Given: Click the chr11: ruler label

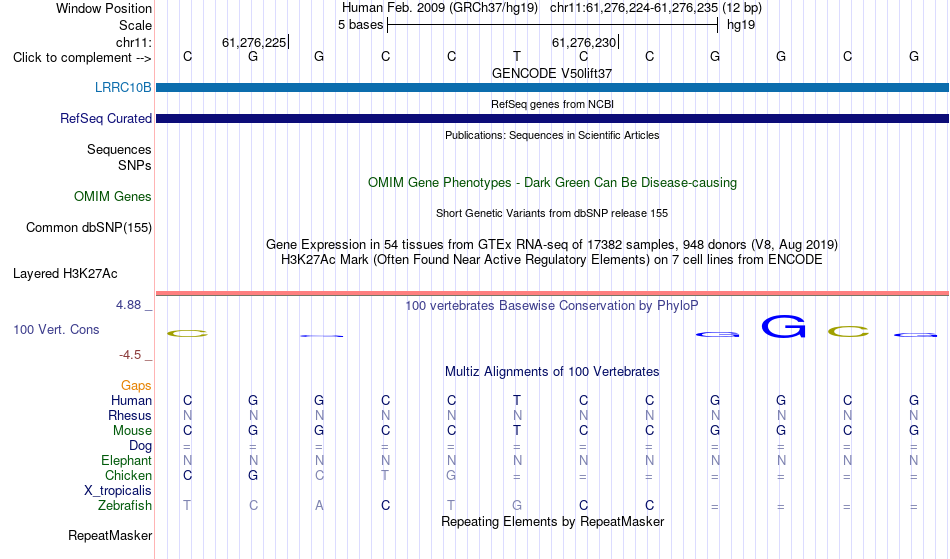Looking at the screenshot, I should 134,42.
